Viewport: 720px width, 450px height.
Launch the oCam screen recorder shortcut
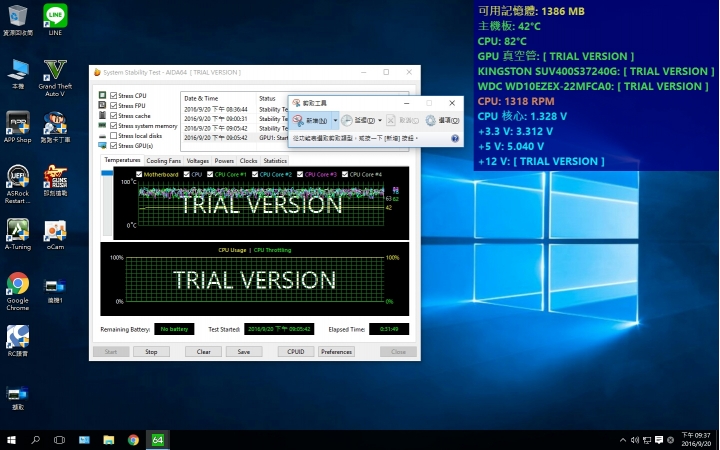pyautogui.click(x=55, y=234)
